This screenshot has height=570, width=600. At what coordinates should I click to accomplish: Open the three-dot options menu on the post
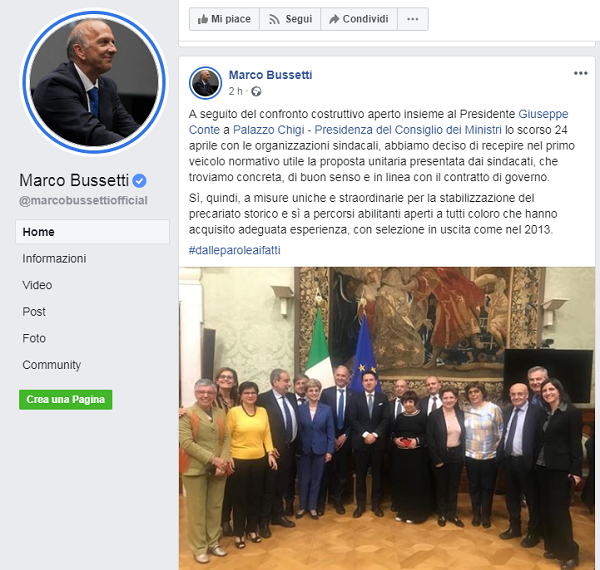coord(580,73)
